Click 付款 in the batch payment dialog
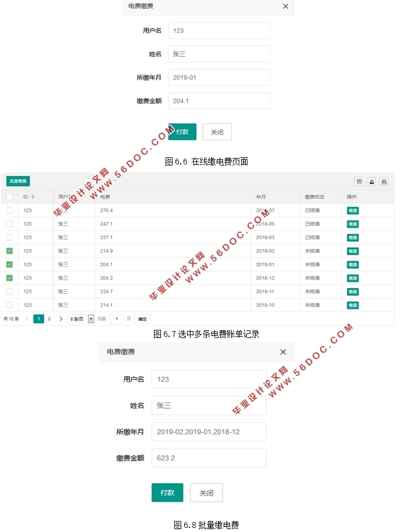This screenshot has width=402, height=532. tap(167, 493)
